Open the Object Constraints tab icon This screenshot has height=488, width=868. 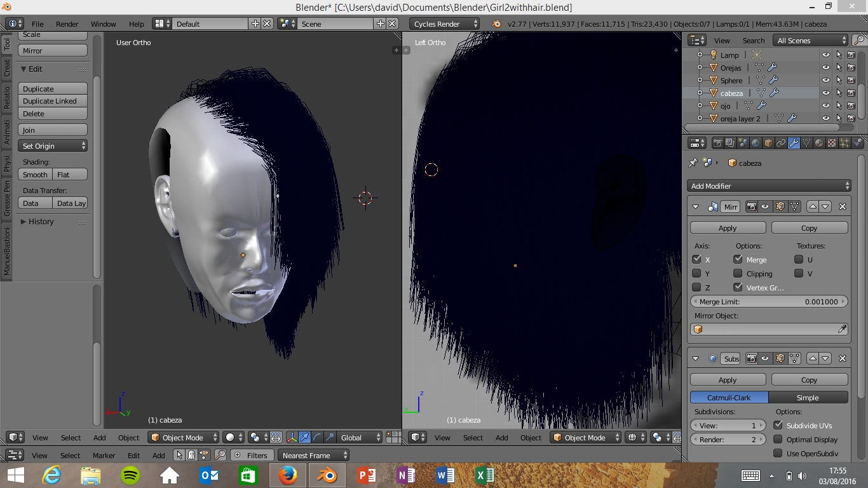click(781, 144)
